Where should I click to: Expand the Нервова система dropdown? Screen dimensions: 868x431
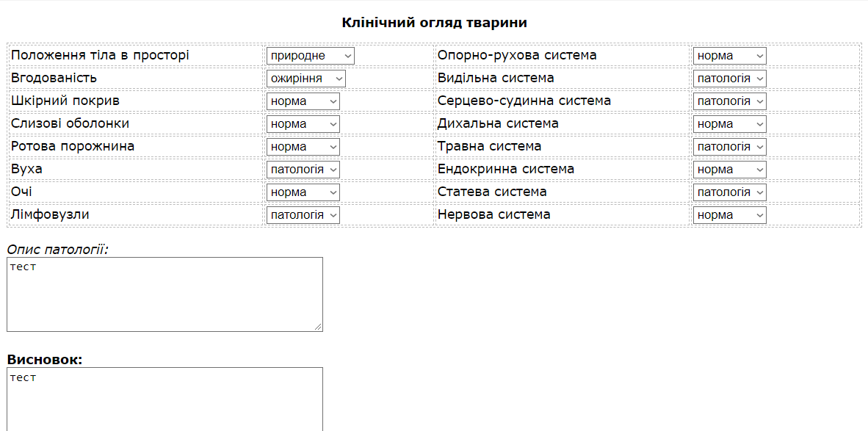click(x=729, y=215)
